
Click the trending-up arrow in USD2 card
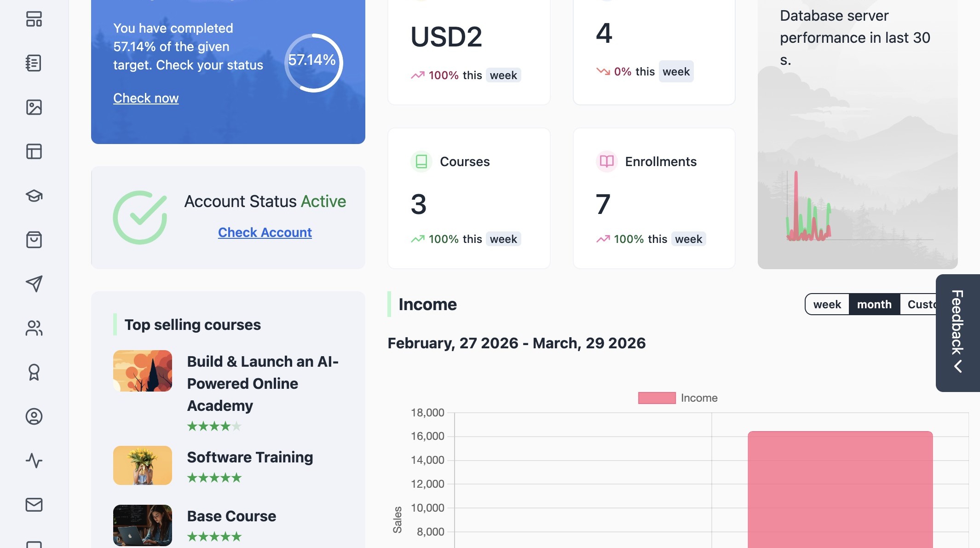pyautogui.click(x=418, y=75)
